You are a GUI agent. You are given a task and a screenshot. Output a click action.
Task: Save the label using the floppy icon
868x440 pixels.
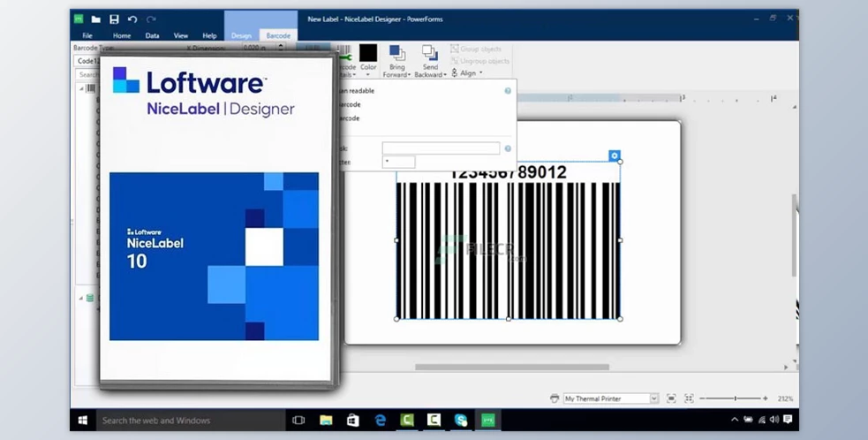click(114, 19)
